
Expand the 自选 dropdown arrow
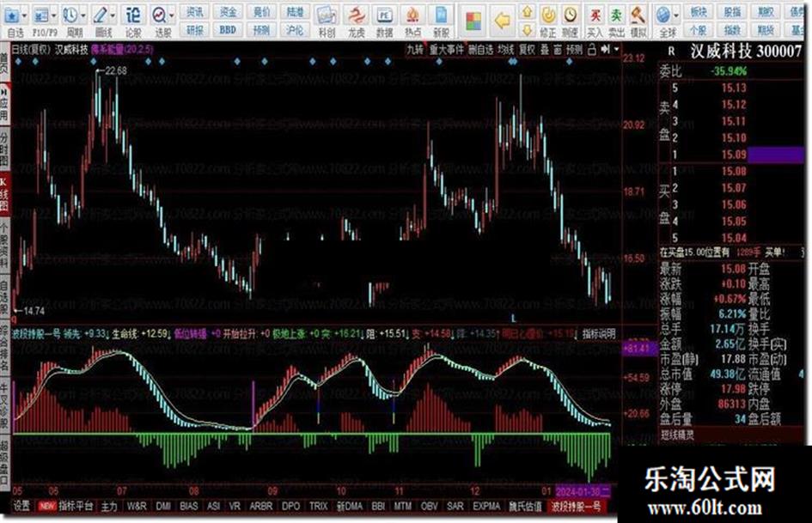click(x=24, y=16)
